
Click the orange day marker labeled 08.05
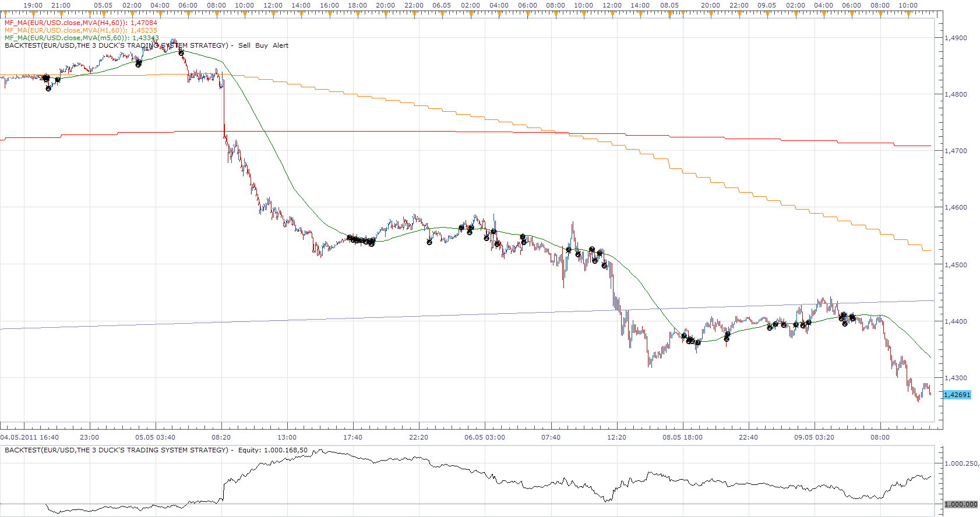(x=668, y=12)
